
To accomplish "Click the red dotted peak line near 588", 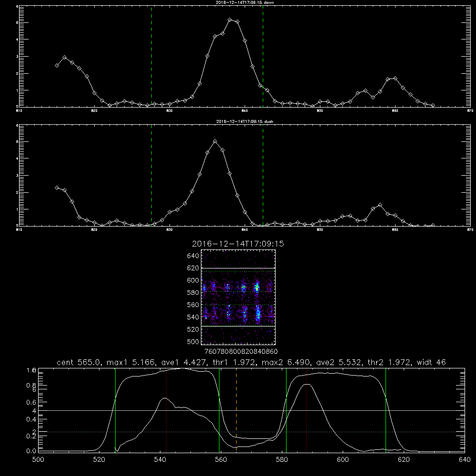I will (x=306, y=410).
